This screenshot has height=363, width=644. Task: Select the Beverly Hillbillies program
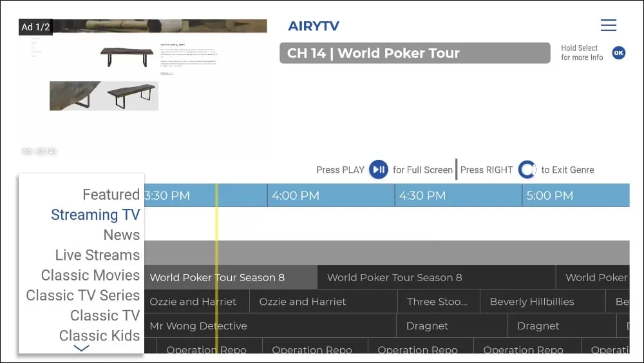pyautogui.click(x=542, y=301)
